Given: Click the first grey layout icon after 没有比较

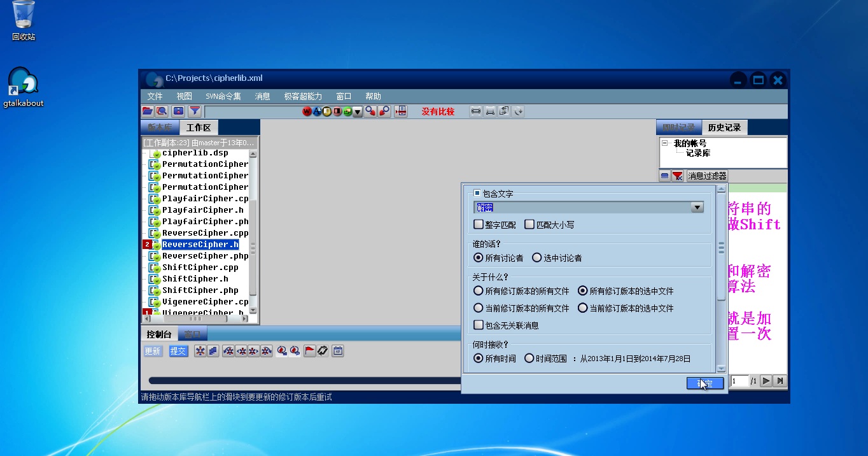Looking at the screenshot, I should pos(476,111).
